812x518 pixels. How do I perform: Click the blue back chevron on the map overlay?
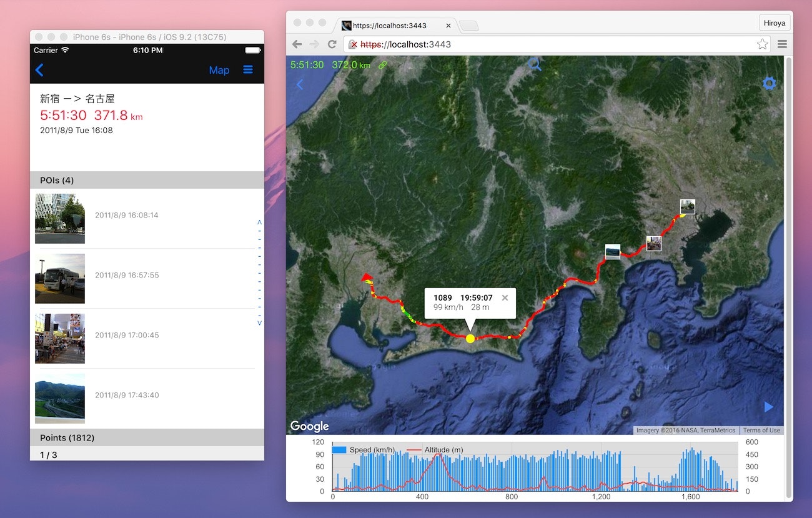pos(299,84)
